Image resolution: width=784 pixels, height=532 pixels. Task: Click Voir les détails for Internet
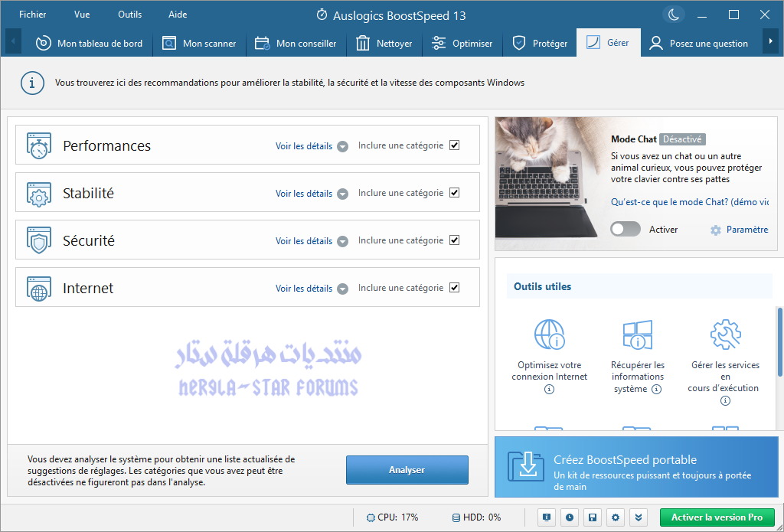click(x=304, y=289)
